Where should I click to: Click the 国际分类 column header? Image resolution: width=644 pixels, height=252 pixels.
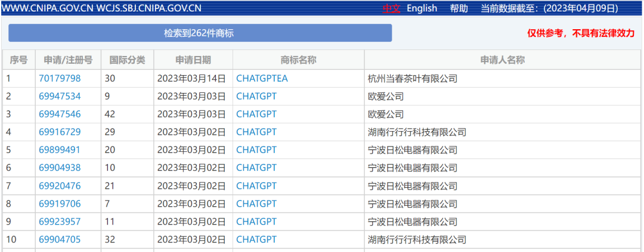[x=128, y=60]
